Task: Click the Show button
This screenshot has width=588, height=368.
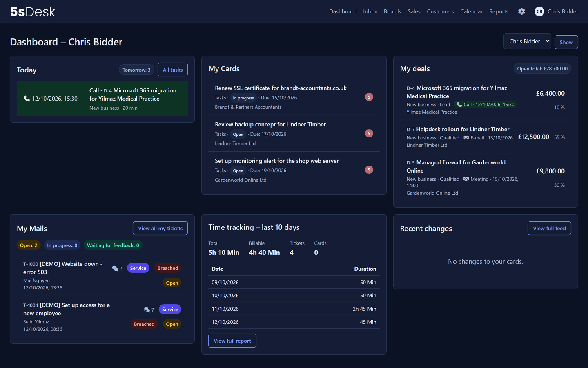Action: point(566,42)
